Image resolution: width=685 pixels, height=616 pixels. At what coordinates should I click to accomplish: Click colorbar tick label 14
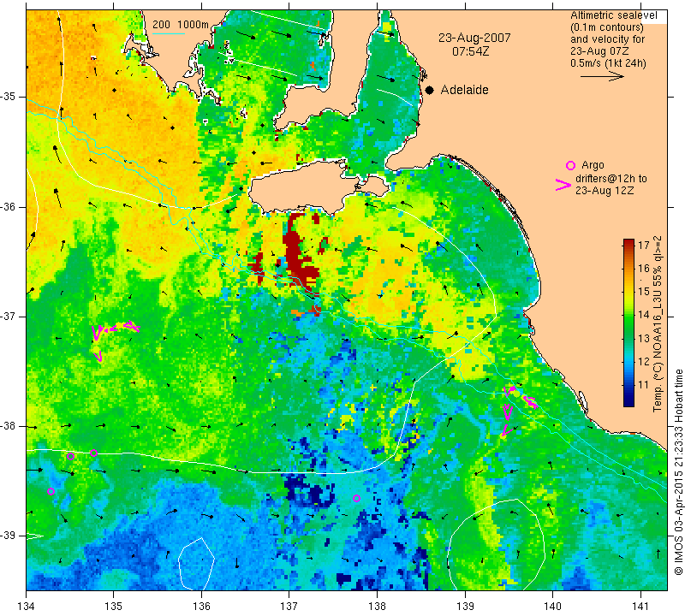(x=644, y=314)
